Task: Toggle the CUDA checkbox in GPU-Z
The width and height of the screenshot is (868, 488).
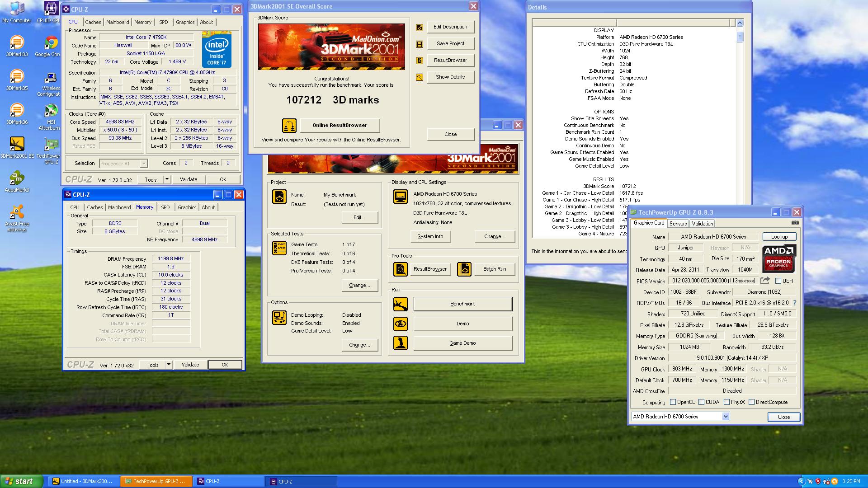Action: tap(701, 402)
